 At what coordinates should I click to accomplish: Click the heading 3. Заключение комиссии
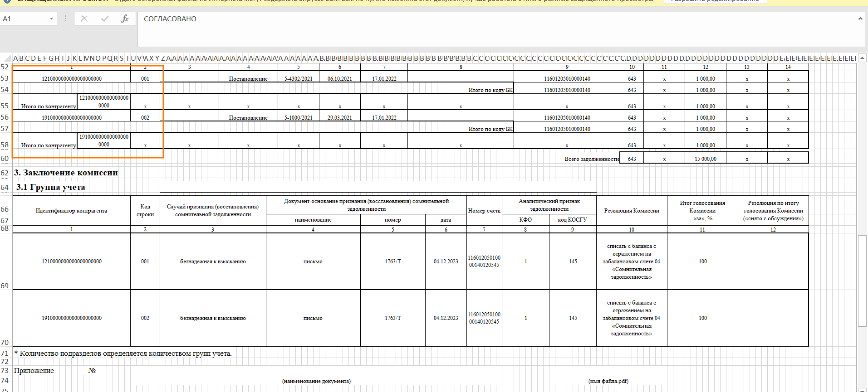66,173
